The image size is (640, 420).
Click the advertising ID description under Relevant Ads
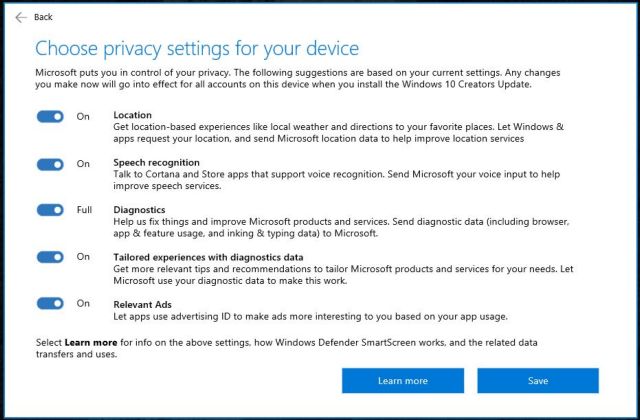(x=310, y=317)
